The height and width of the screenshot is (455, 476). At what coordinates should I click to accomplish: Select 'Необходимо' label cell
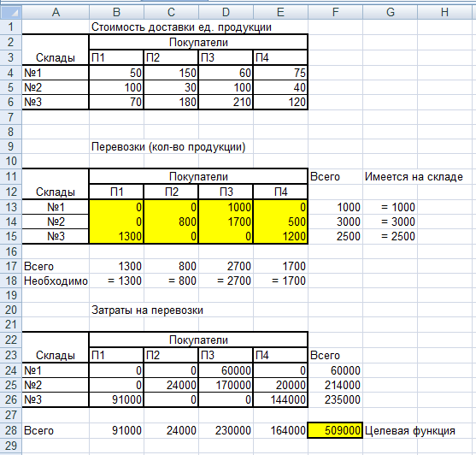56,281
